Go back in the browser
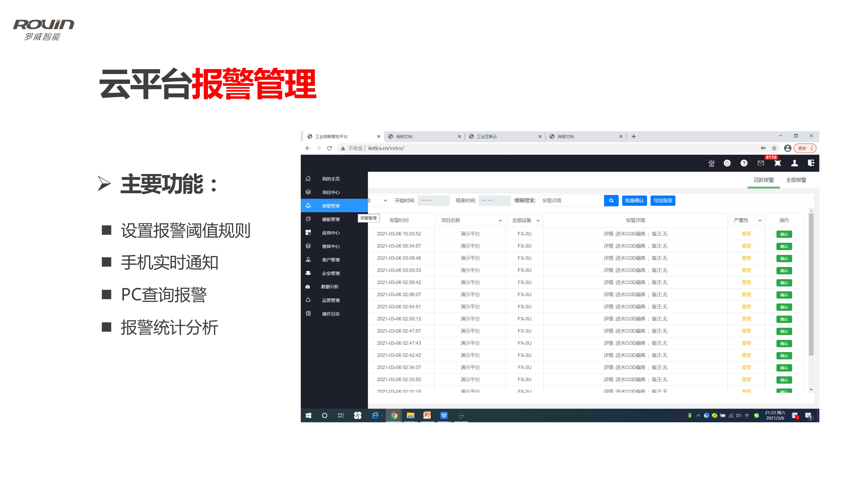This screenshot has height=488, width=868. pos(308,148)
